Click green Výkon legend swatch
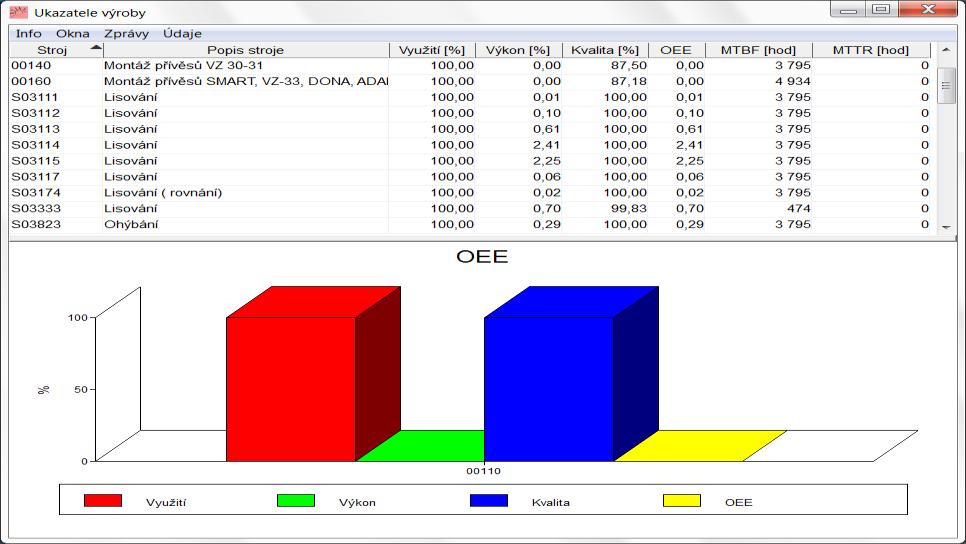The width and height of the screenshot is (966, 544). [296, 500]
